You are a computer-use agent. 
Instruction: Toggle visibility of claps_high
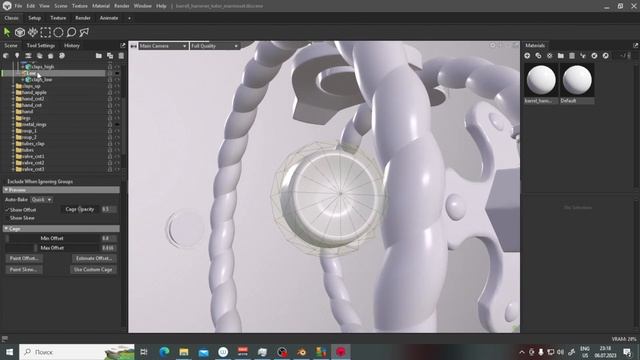[117, 67]
